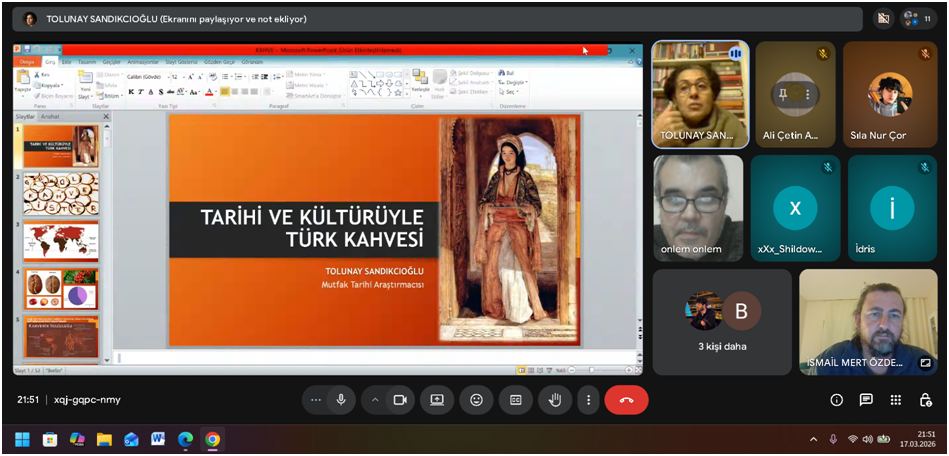Open meeting details info icon
The image size is (949, 456).
[836, 400]
